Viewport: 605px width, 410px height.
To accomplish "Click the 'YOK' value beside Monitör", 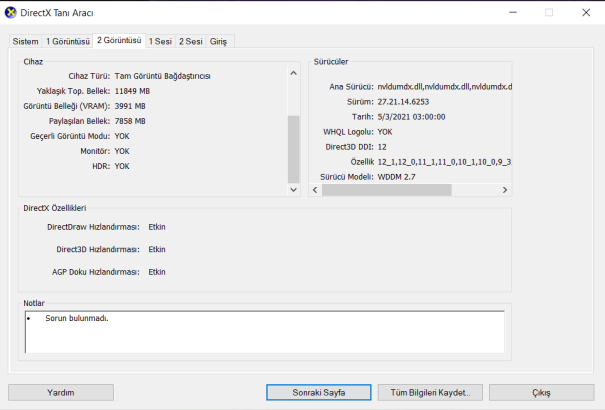I will pyautogui.click(x=122, y=151).
